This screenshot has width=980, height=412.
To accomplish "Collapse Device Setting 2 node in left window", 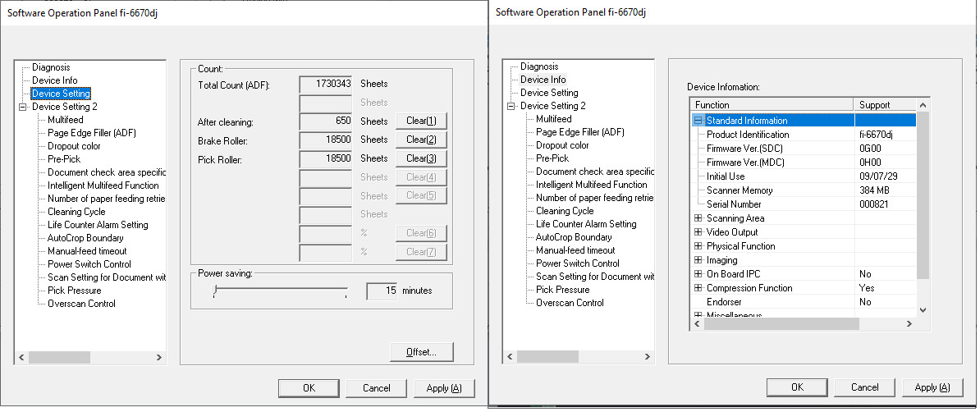I will click(23, 107).
